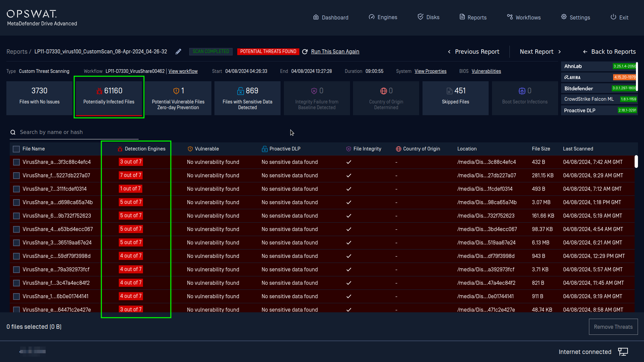644x362 pixels.
Task: Click the AhnLab engine version badge
Action: (624, 66)
